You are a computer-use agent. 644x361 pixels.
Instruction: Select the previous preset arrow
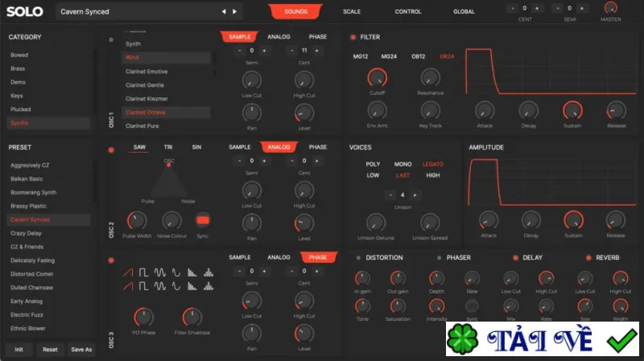click(224, 11)
